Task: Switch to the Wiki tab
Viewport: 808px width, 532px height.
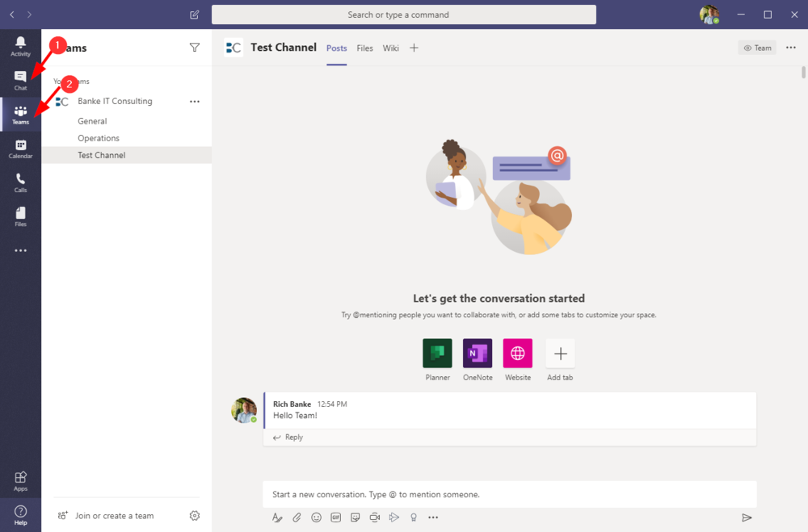Action: (x=390, y=48)
